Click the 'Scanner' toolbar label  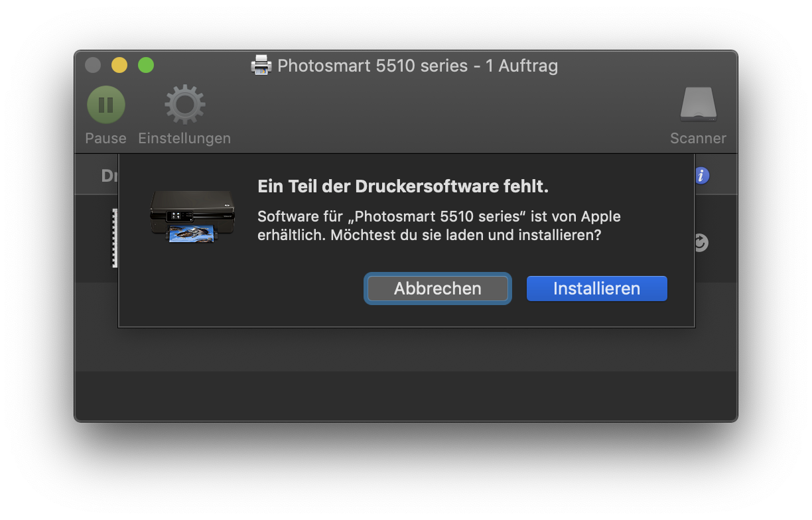point(698,138)
